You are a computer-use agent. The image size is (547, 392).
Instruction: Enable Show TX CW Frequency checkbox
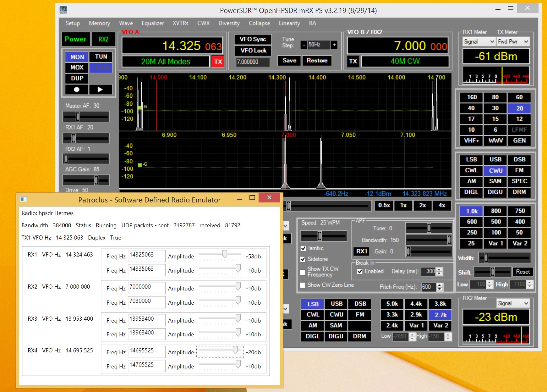click(x=303, y=272)
